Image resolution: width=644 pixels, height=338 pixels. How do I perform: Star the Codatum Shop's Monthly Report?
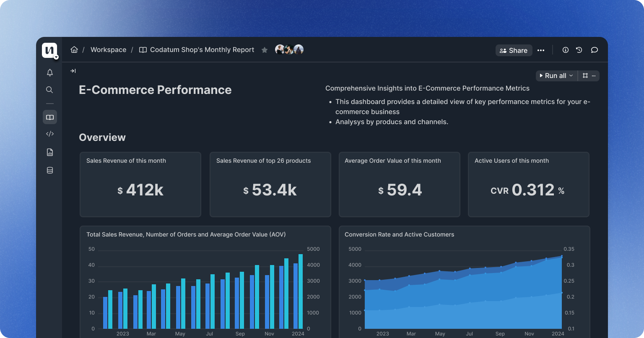(x=265, y=50)
